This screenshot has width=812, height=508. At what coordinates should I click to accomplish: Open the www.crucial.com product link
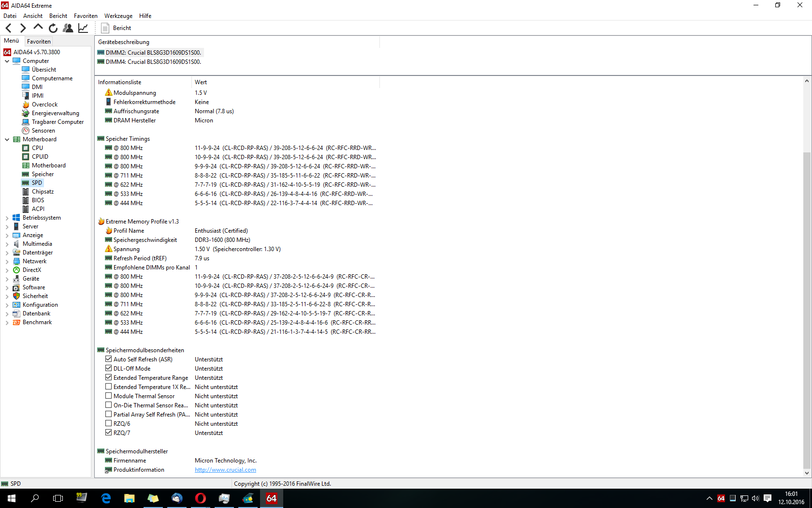225,470
